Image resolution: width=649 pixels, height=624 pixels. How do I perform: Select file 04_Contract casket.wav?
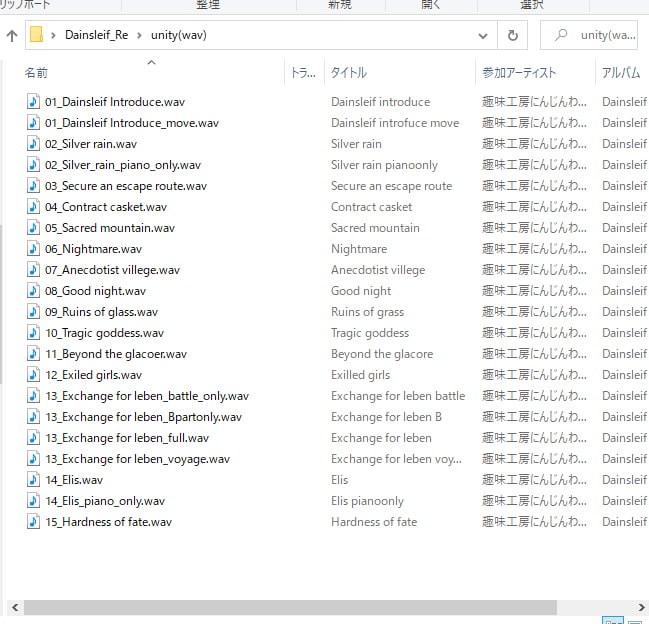(106, 207)
